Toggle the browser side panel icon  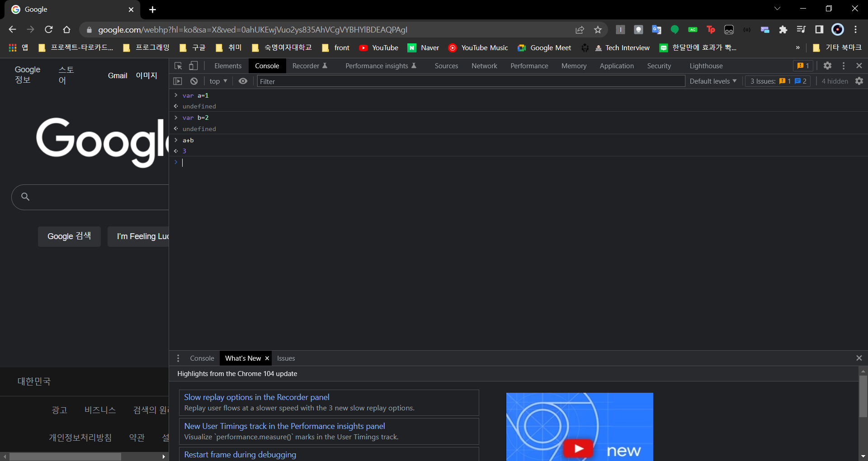[x=819, y=30]
